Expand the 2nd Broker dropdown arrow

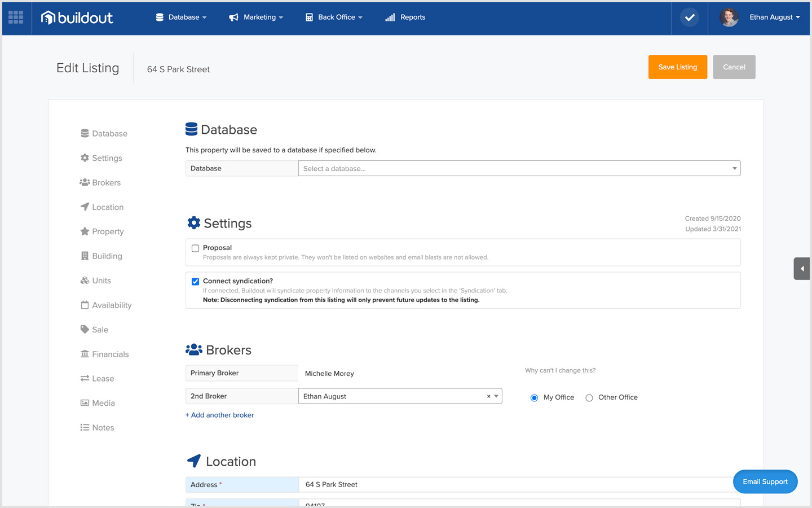pos(496,396)
